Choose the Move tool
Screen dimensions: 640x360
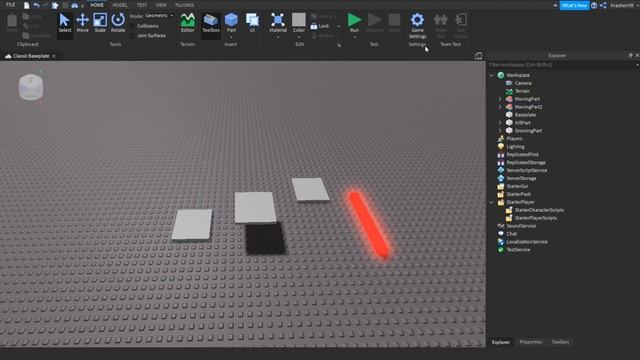coord(82,23)
